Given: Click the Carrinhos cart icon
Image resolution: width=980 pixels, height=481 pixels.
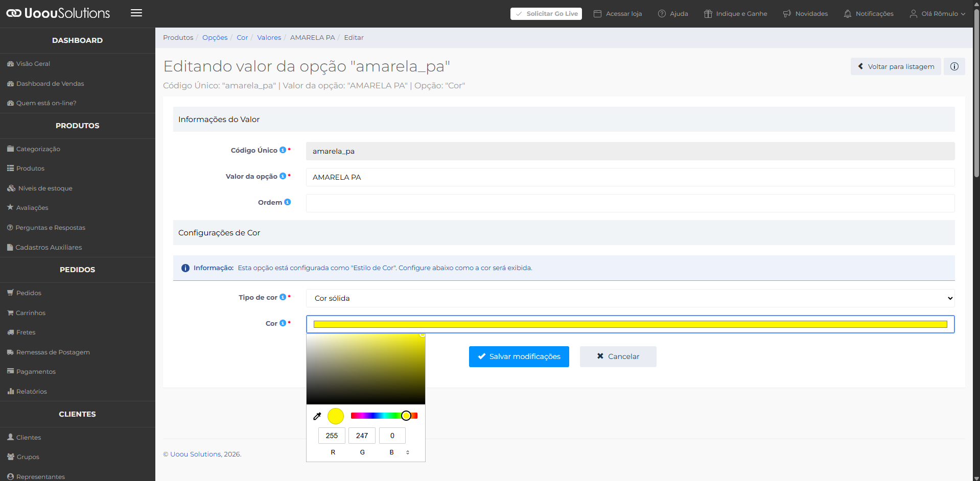Looking at the screenshot, I should [10, 312].
